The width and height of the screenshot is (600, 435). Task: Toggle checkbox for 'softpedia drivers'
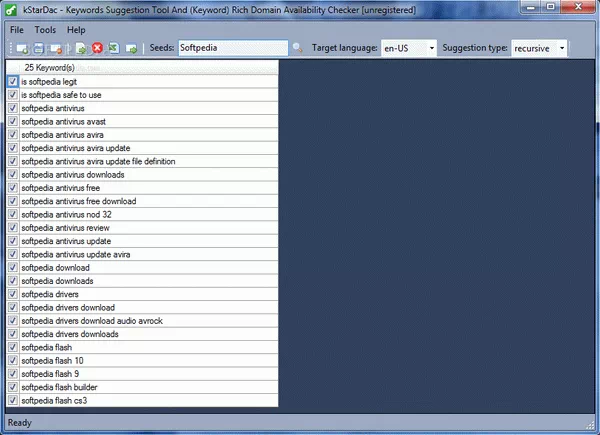click(x=12, y=294)
